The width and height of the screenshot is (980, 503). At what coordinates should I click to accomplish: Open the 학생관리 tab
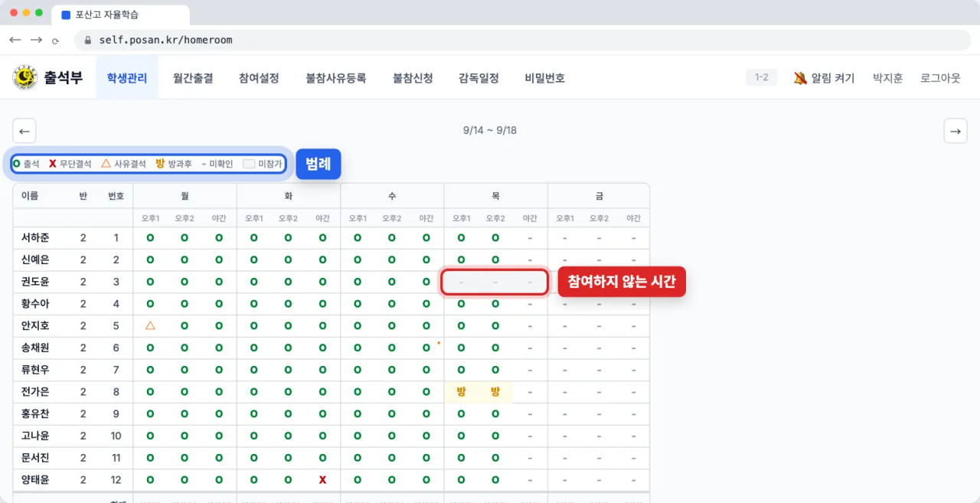pyautogui.click(x=127, y=77)
